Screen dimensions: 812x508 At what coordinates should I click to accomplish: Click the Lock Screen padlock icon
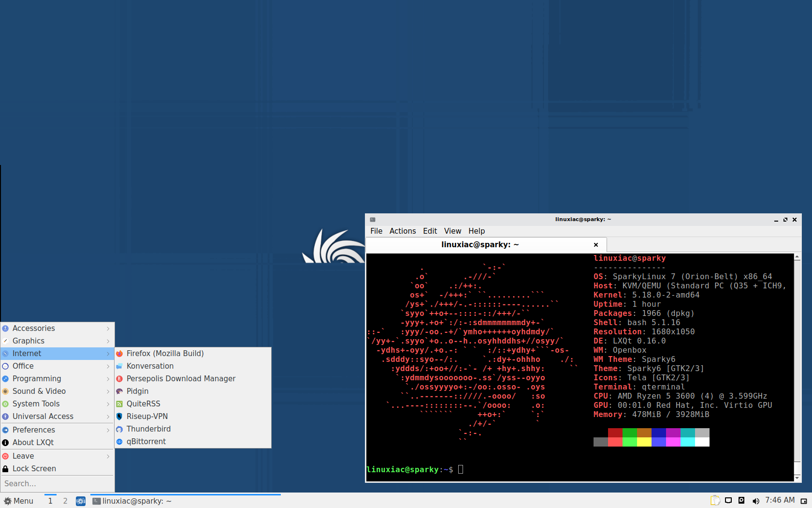5,469
